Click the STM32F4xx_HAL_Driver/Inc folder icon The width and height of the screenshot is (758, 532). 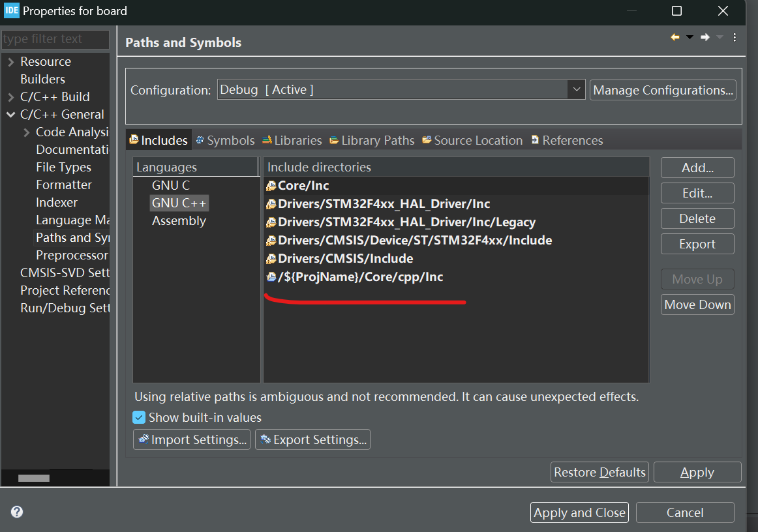[x=271, y=204]
